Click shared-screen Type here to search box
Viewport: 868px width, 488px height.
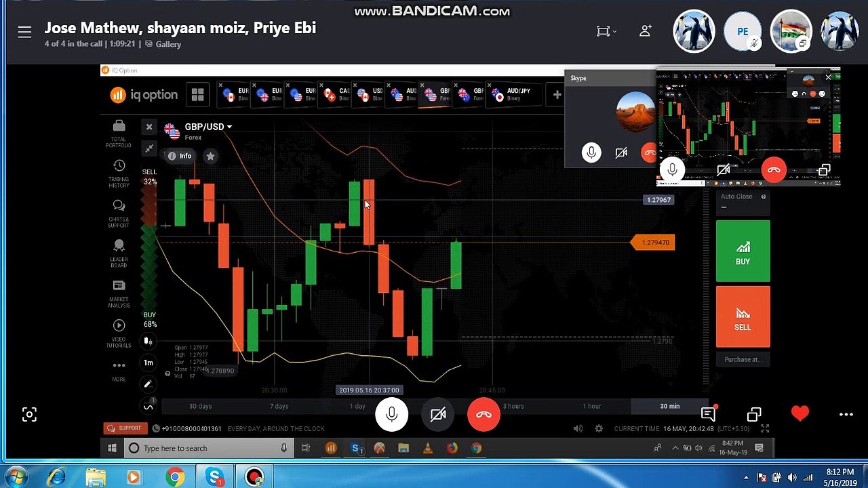click(x=208, y=448)
